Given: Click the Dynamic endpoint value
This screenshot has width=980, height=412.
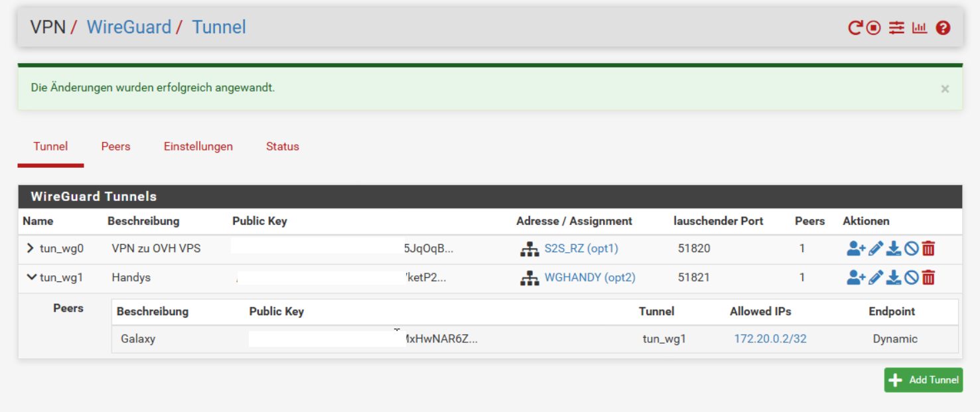Looking at the screenshot, I should click(x=895, y=339).
